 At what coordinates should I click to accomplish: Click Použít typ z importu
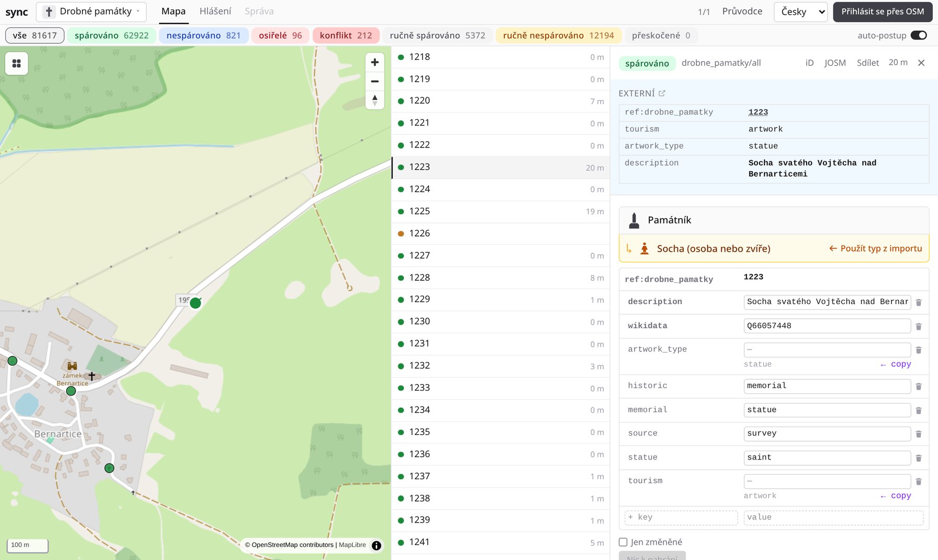click(875, 248)
